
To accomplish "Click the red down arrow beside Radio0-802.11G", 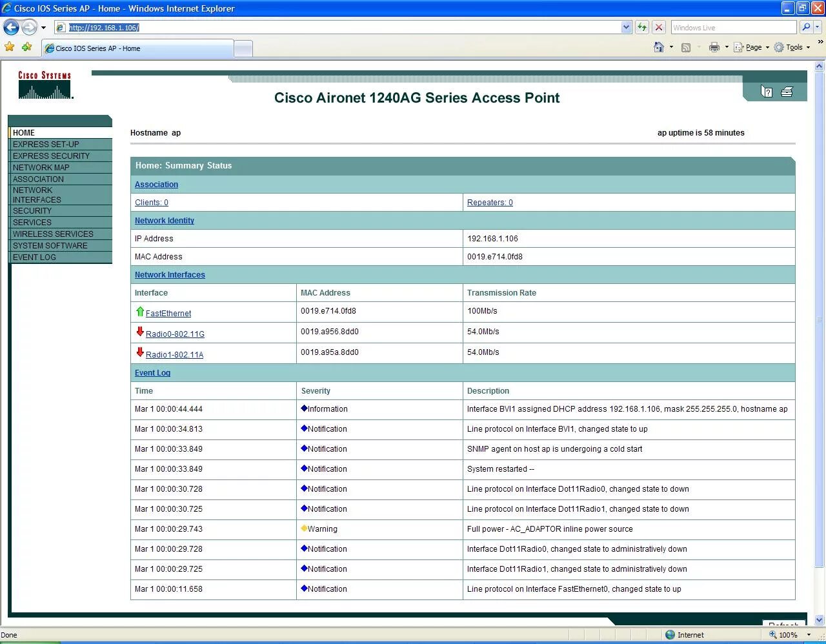I will click(140, 332).
